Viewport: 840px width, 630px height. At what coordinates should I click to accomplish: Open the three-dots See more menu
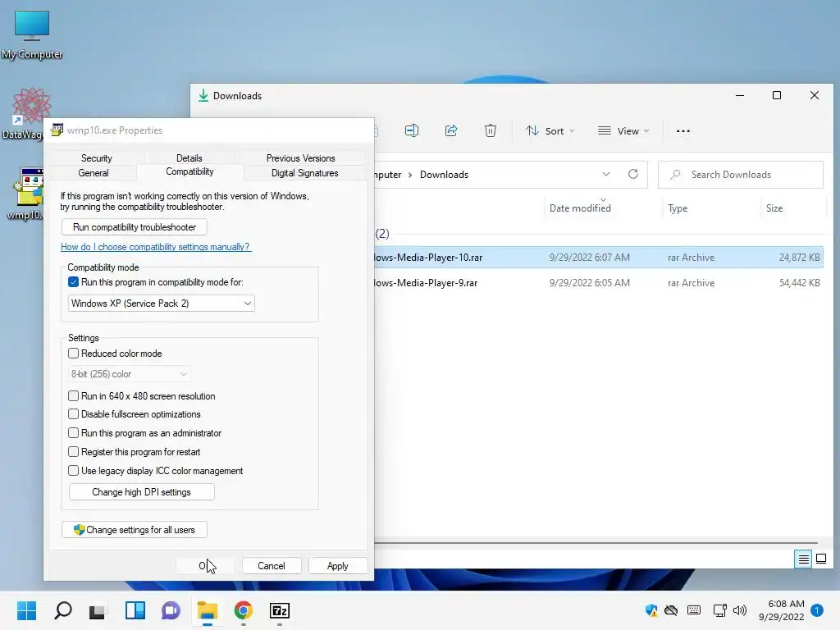(683, 130)
